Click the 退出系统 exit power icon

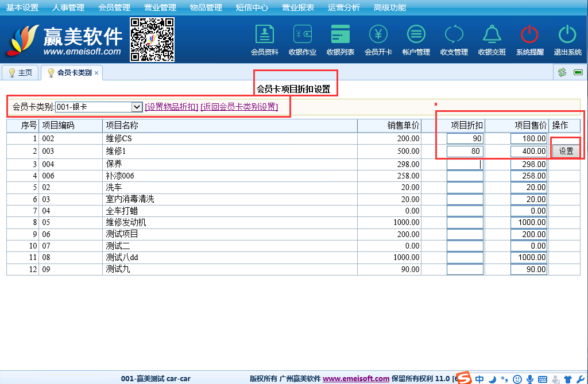[x=567, y=36]
